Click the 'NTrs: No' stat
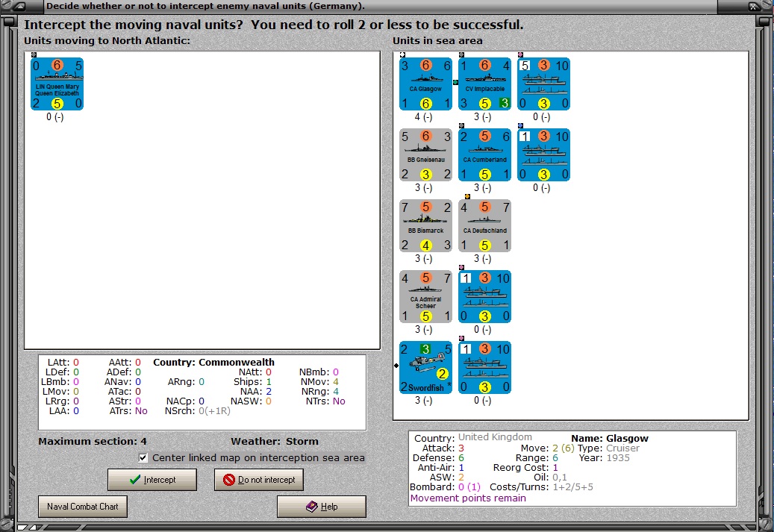The height and width of the screenshot is (532, 774). 325,401
